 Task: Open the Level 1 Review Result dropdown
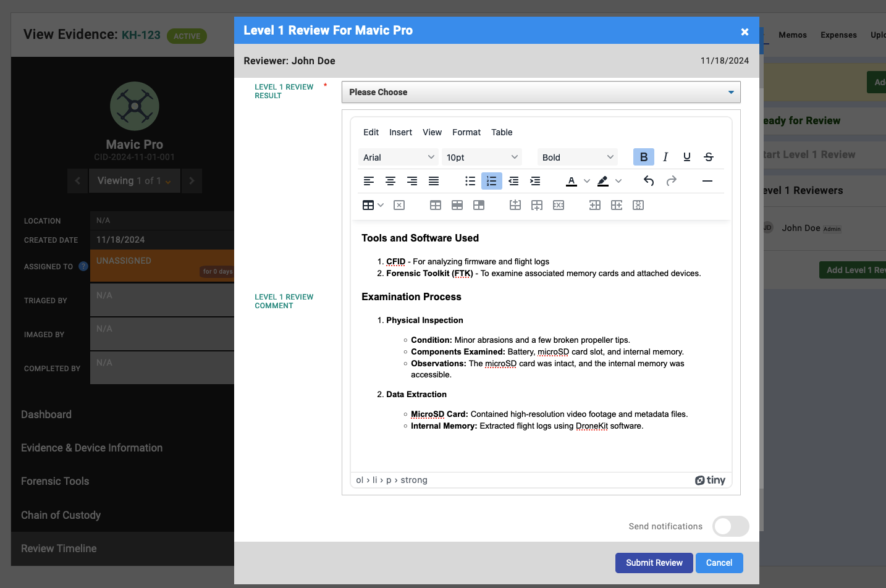[541, 92]
